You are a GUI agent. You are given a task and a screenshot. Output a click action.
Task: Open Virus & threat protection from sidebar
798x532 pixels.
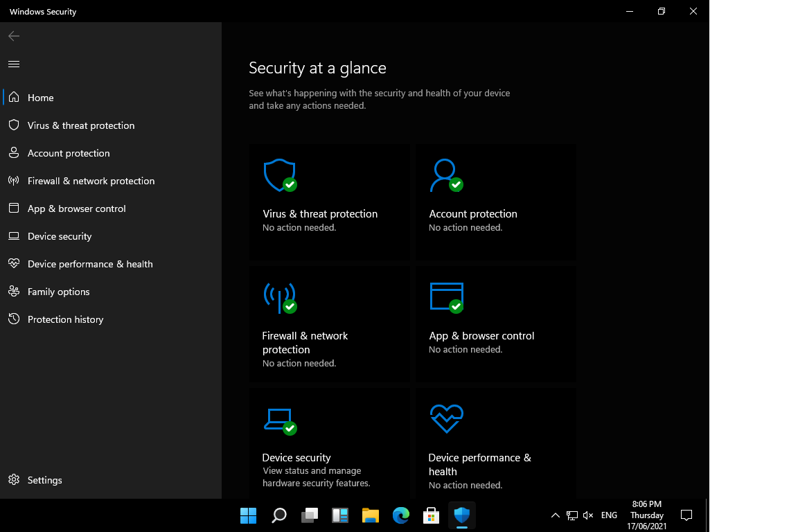coord(111,125)
